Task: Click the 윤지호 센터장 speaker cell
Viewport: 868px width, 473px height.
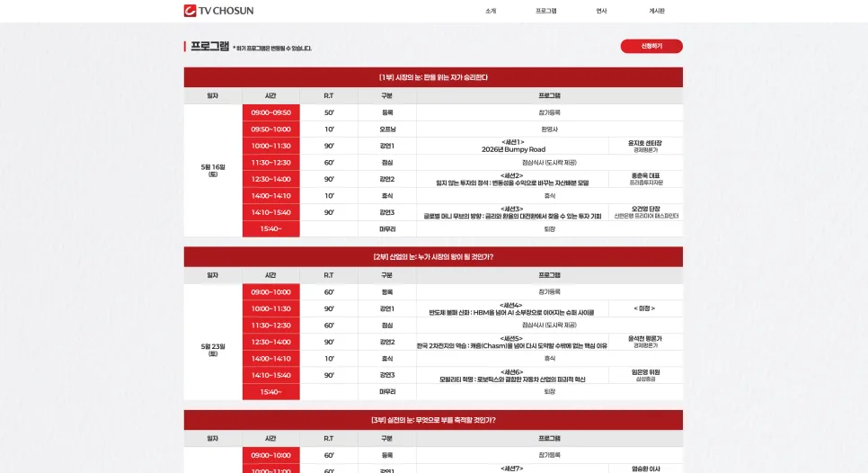Action: [645, 146]
